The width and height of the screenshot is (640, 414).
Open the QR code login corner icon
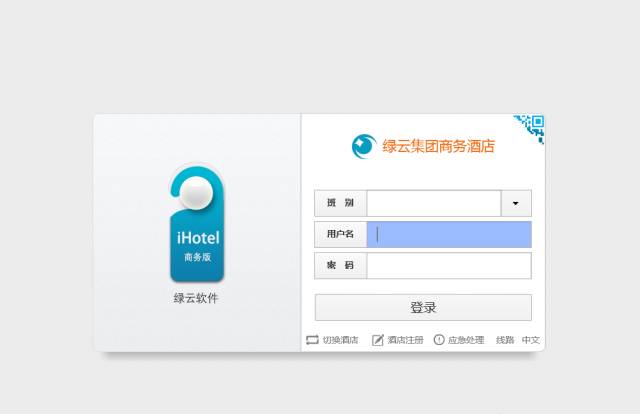click(531, 128)
